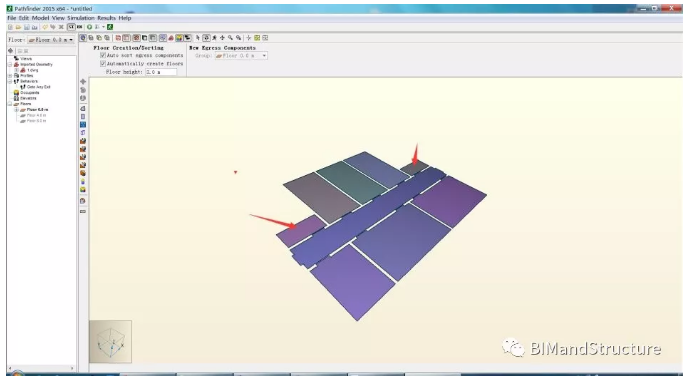The width and height of the screenshot is (690, 379).
Task: Click the yellow-green fit view icon
Action: [257, 38]
